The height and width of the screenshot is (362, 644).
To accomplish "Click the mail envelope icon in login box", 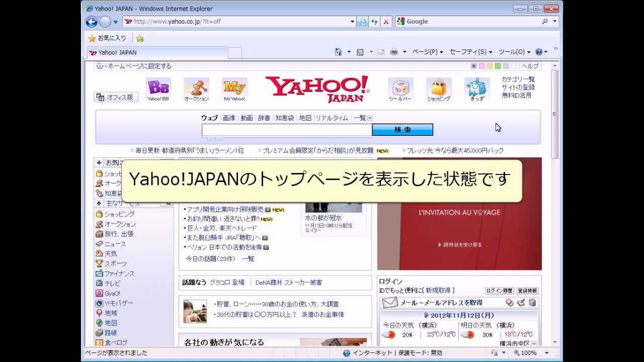I will [x=389, y=303].
